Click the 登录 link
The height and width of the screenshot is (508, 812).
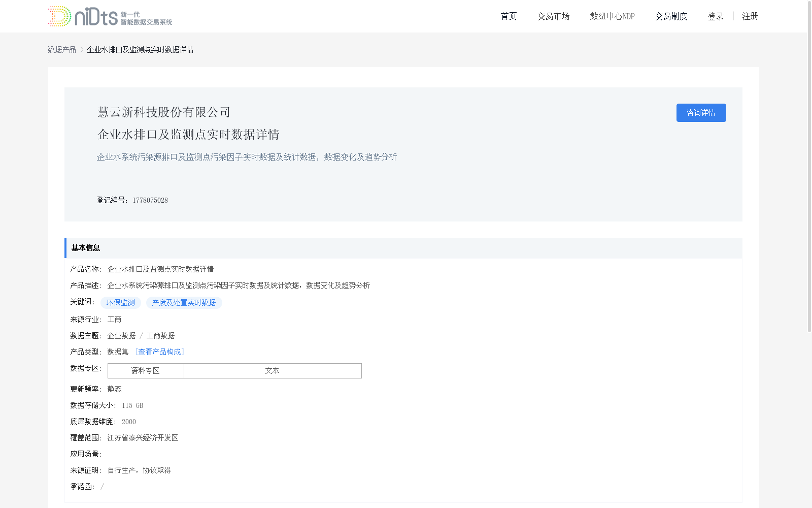[x=716, y=16]
